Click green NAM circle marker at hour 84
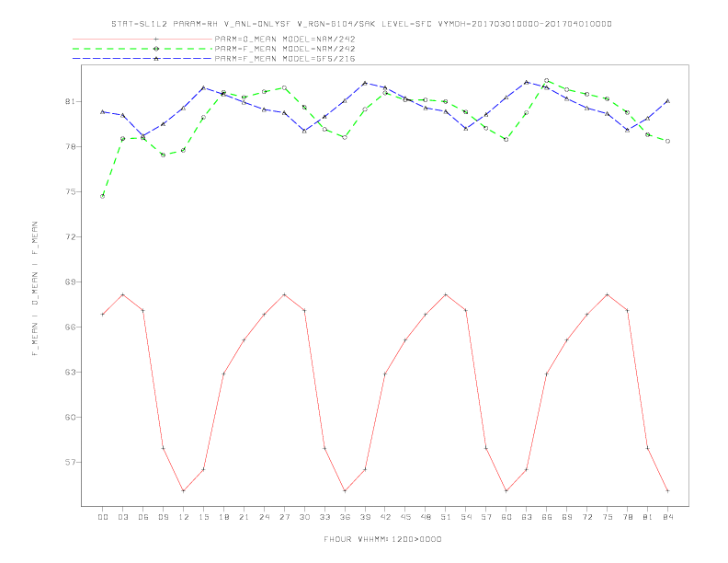 pyautogui.click(x=667, y=141)
